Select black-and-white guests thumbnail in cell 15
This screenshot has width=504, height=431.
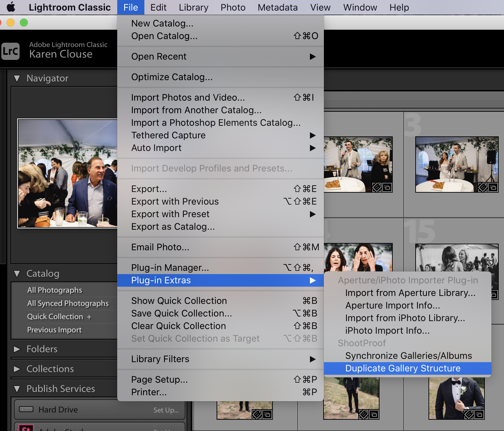coord(457,258)
